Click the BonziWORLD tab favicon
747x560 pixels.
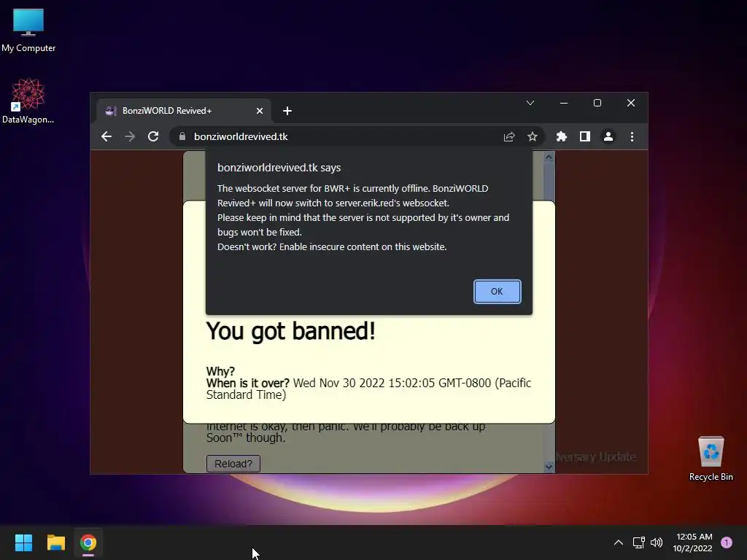111,111
